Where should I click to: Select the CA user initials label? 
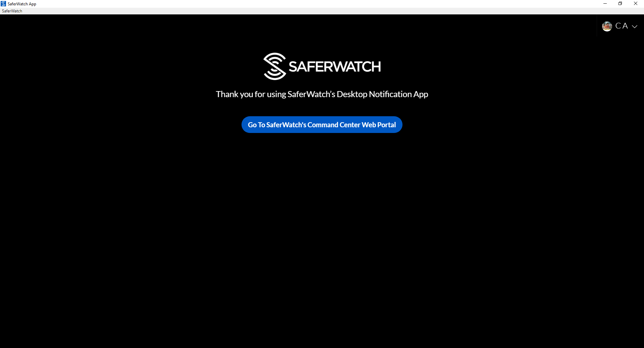point(622,26)
